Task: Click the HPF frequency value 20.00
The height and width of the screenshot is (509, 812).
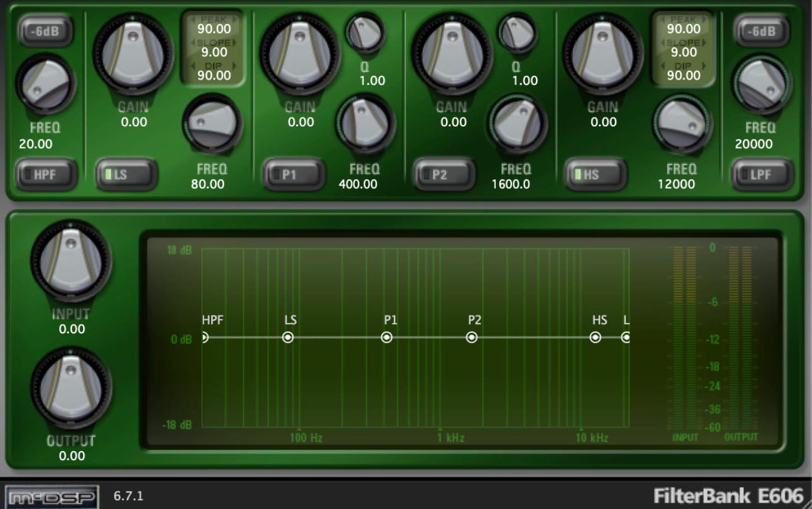Action: coord(36,144)
